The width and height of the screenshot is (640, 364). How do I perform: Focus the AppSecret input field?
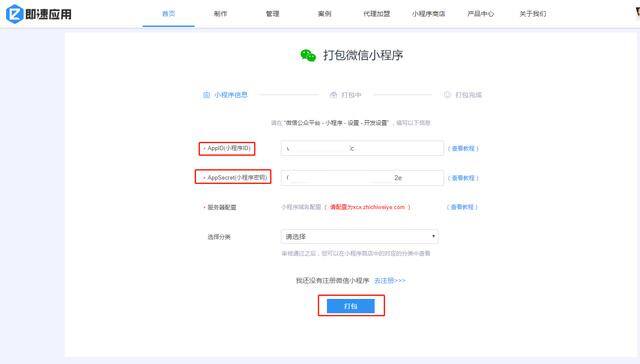(x=362, y=178)
